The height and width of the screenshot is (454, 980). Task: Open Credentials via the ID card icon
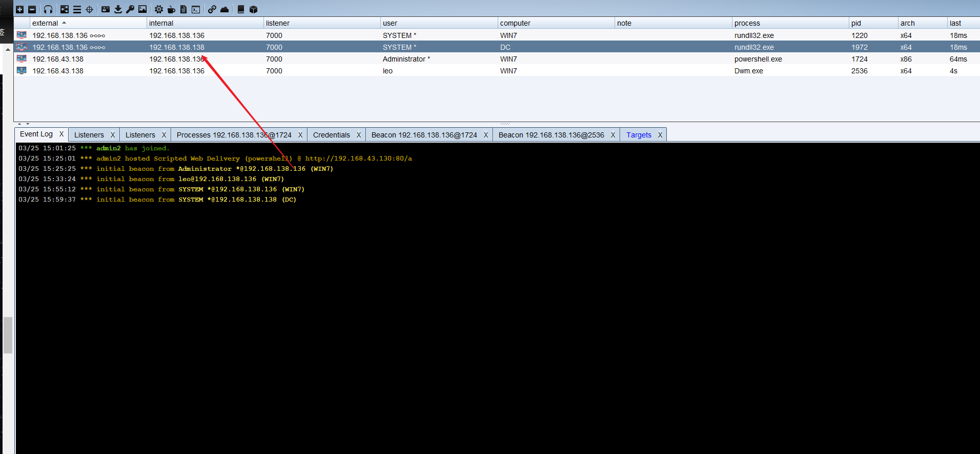click(106, 9)
